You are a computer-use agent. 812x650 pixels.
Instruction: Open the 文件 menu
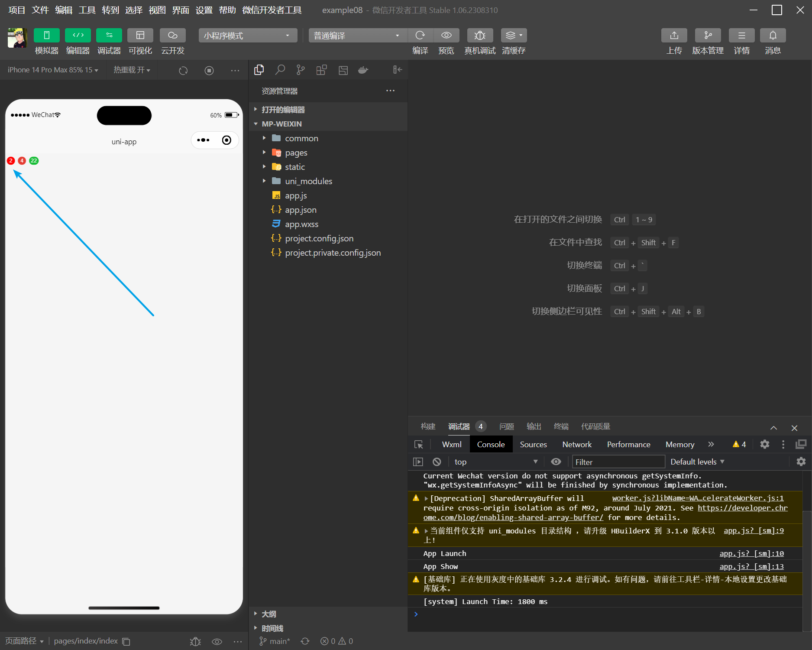point(40,10)
